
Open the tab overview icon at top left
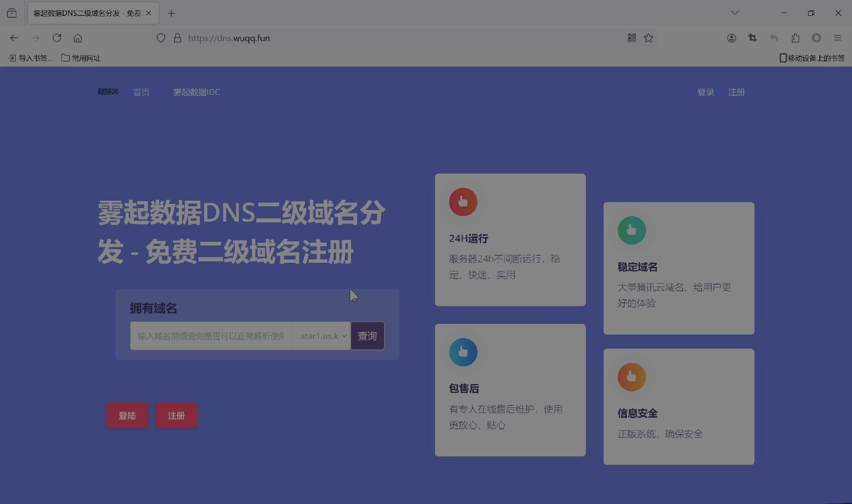coord(12,13)
